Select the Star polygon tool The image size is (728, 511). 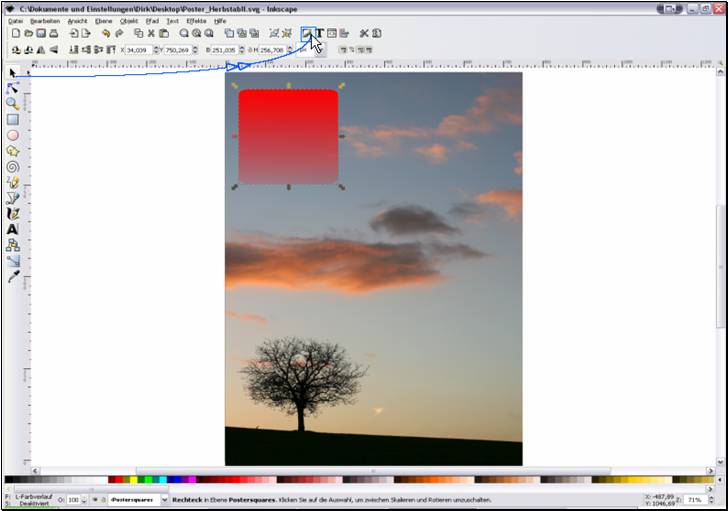(x=13, y=151)
